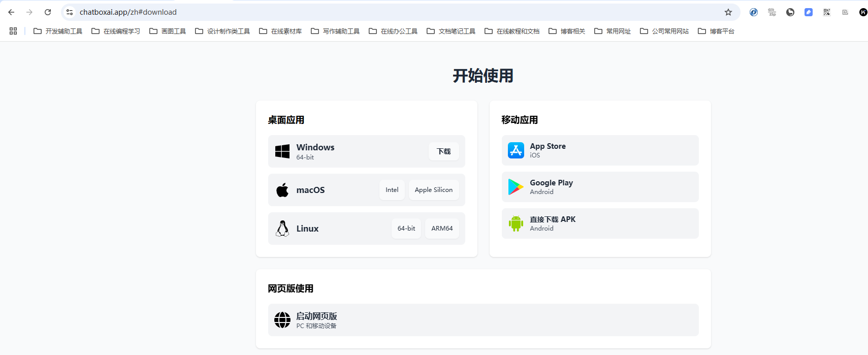Download Linux ARM64 build
This screenshot has width=868, height=355.
pyautogui.click(x=442, y=229)
